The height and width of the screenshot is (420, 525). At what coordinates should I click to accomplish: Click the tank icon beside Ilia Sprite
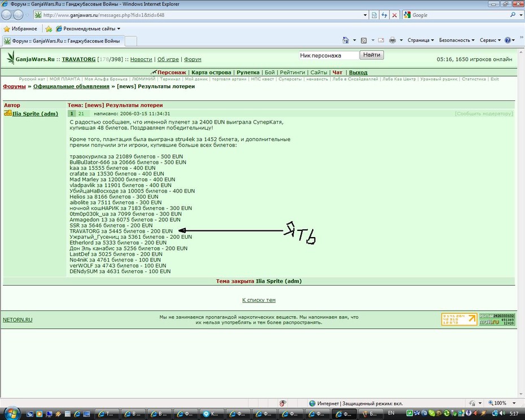pyautogui.click(x=8, y=113)
